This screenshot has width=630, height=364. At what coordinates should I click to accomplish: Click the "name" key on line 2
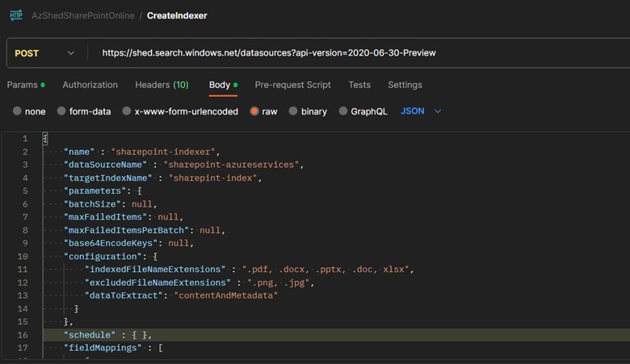point(79,152)
